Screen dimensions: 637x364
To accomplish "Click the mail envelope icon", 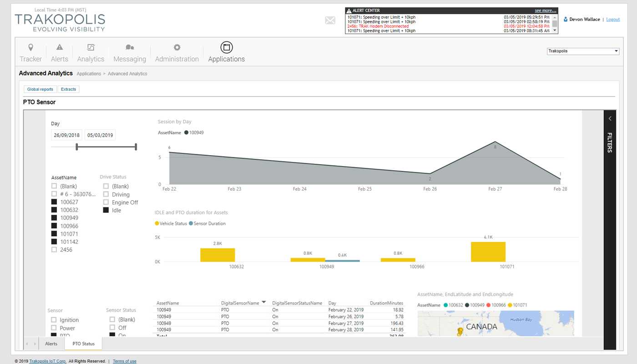I will pos(330,20).
